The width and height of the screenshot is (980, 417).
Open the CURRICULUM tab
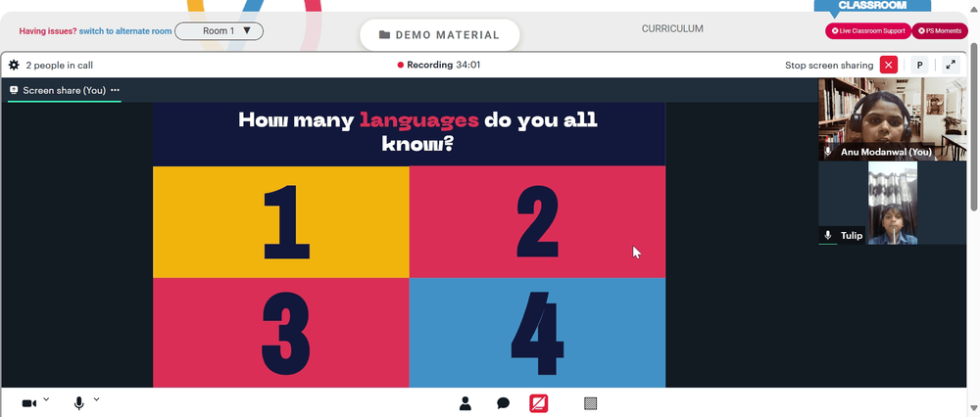click(672, 28)
